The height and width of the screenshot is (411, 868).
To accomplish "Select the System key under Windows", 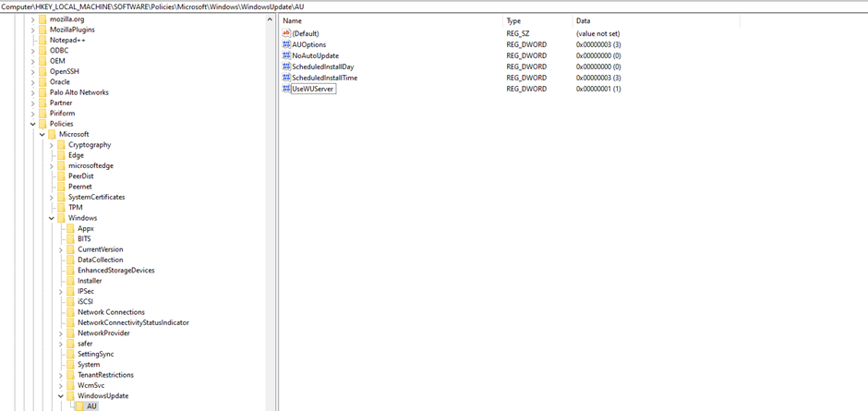I will [89, 365].
